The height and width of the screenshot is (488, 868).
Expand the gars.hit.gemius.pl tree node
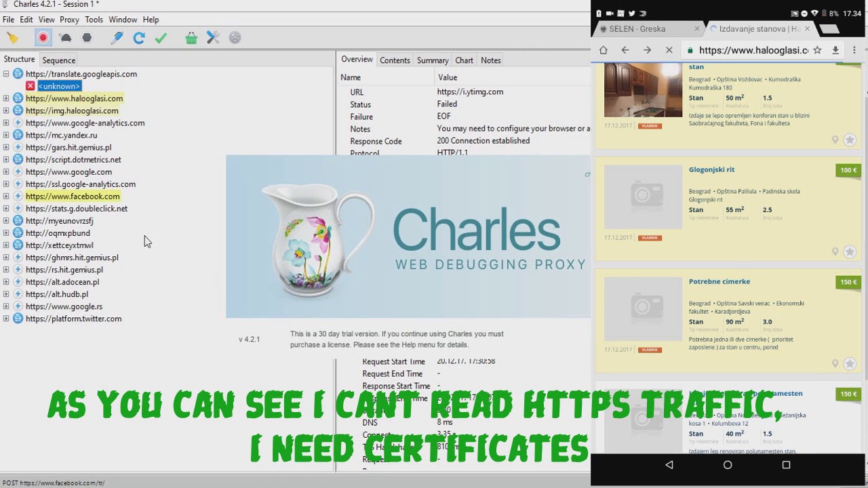click(x=6, y=147)
